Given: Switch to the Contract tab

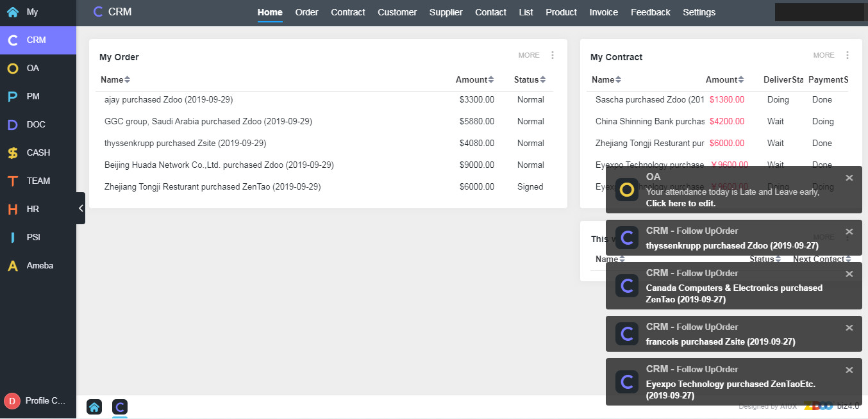Looking at the screenshot, I should pos(348,12).
